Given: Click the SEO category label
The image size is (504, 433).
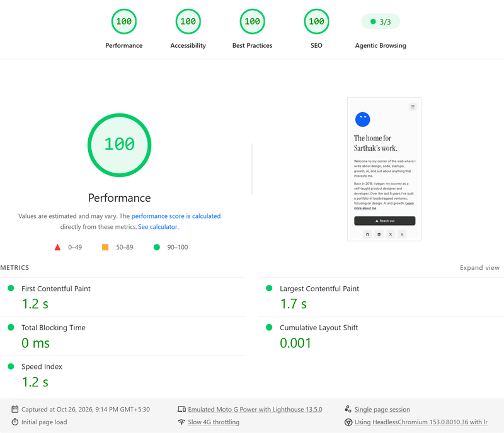Looking at the screenshot, I should (316, 45).
